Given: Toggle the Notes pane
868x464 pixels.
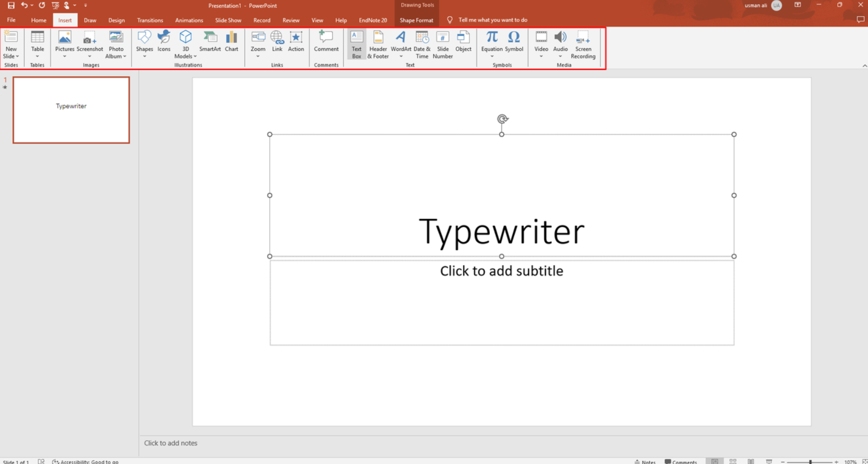Looking at the screenshot, I should 645,461.
